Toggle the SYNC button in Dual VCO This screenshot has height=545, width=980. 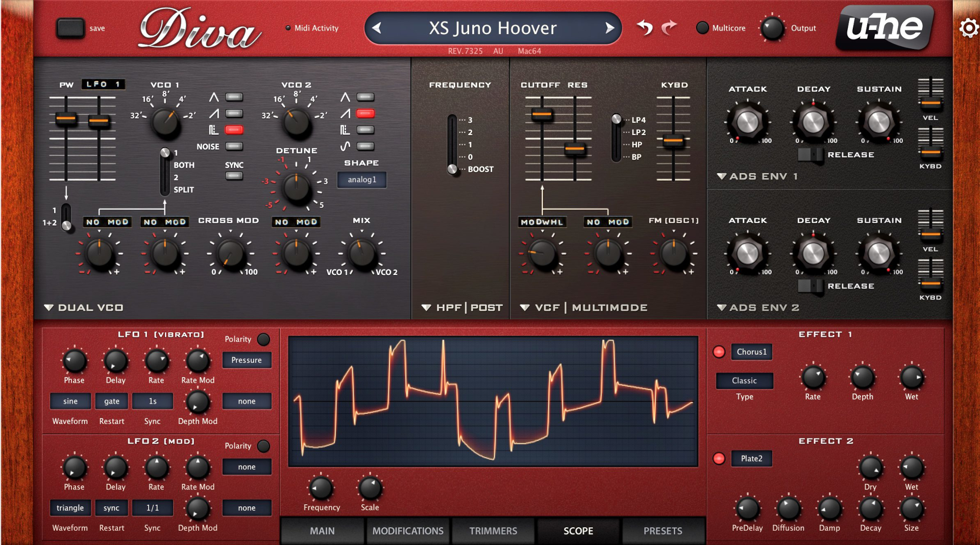pos(234,176)
